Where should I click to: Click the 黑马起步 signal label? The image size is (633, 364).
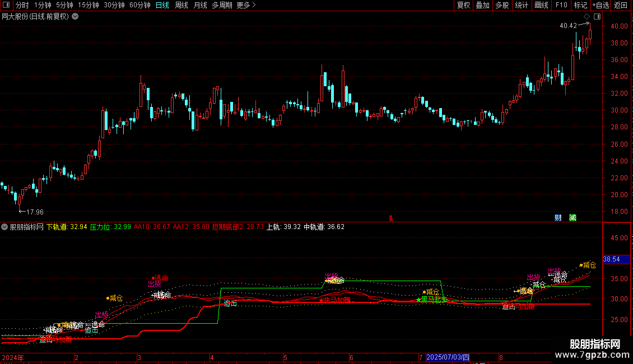click(434, 300)
